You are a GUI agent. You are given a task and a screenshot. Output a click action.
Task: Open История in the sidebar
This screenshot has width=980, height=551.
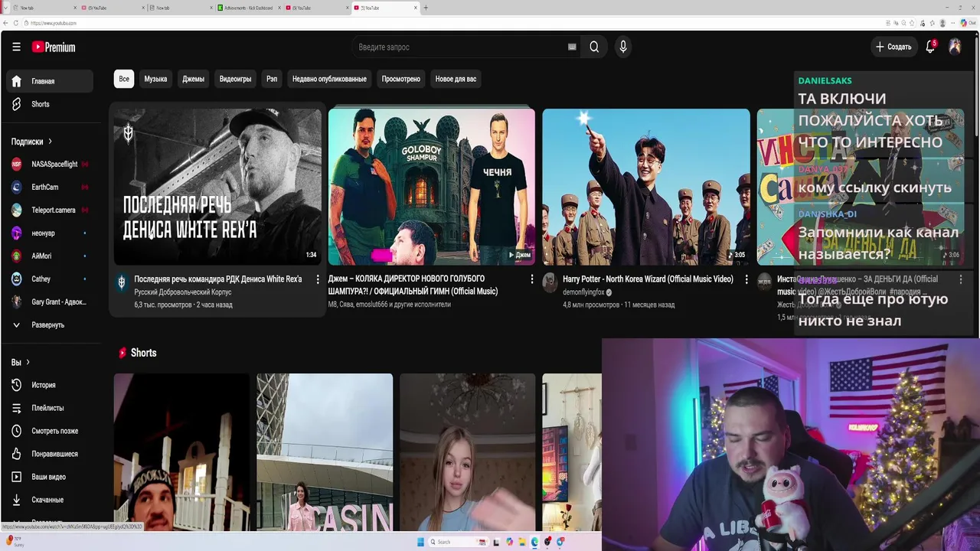pos(50,385)
